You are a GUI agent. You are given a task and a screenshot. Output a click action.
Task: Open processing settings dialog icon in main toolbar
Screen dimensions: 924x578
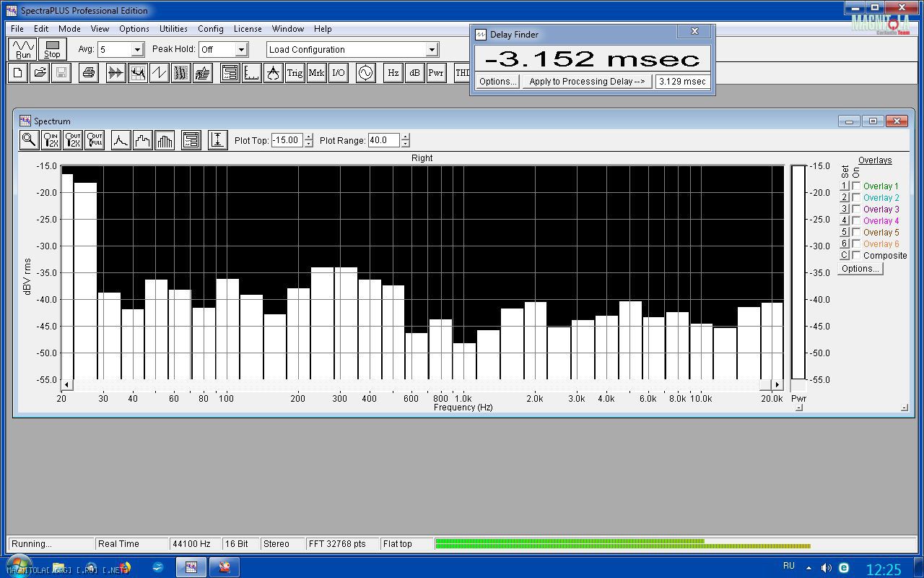click(x=230, y=73)
